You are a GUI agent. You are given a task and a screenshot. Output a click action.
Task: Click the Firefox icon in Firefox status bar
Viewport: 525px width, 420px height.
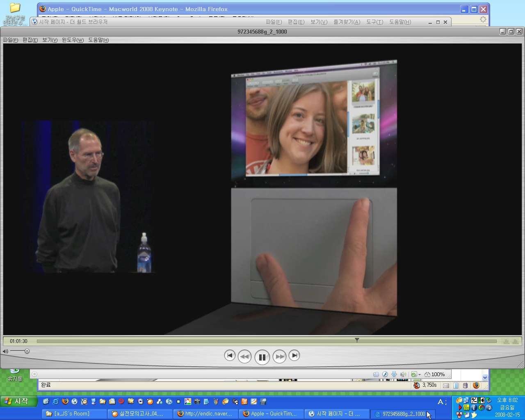click(x=476, y=385)
